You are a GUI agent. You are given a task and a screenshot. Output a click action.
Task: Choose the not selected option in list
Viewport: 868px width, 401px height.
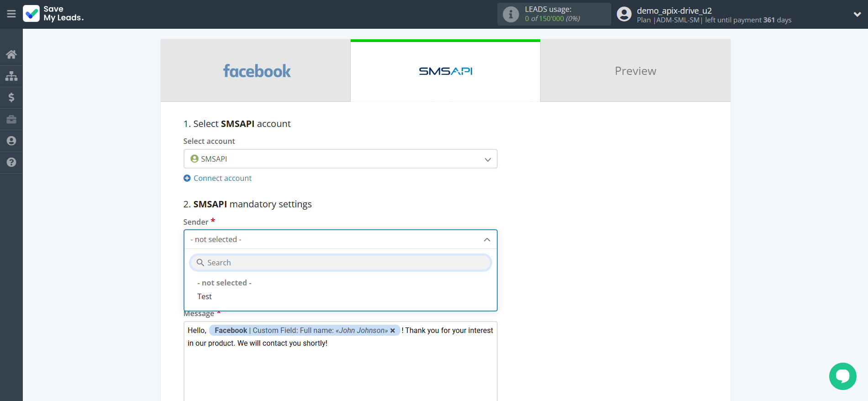click(x=224, y=283)
